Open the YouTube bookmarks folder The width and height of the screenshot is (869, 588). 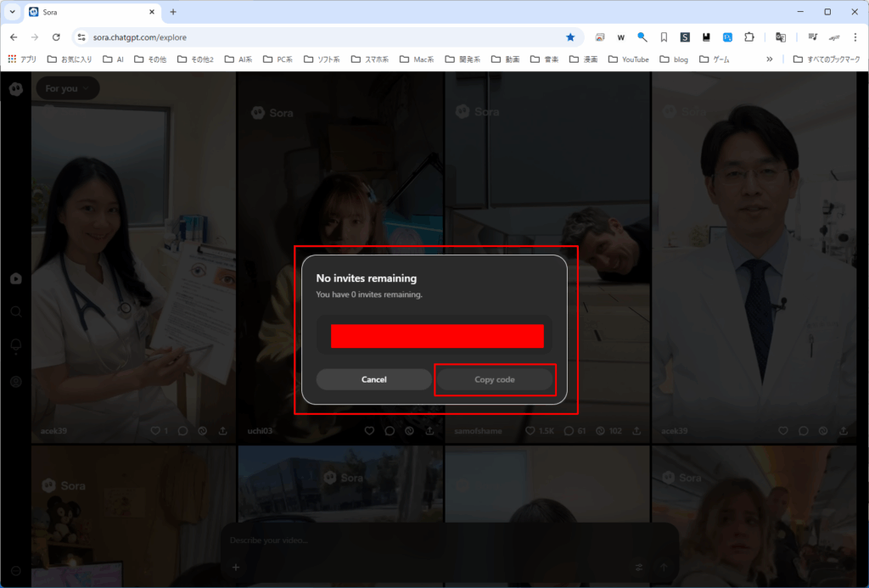[628, 59]
